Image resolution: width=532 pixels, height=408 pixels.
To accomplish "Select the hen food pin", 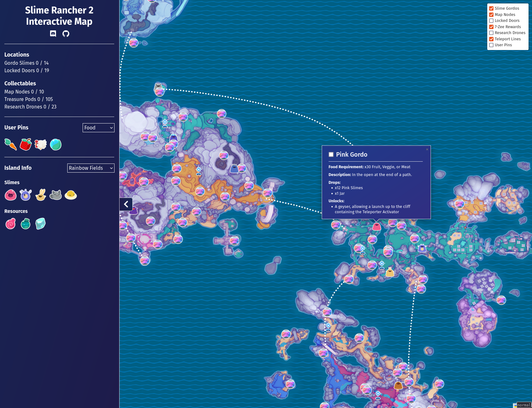I will (x=41, y=144).
